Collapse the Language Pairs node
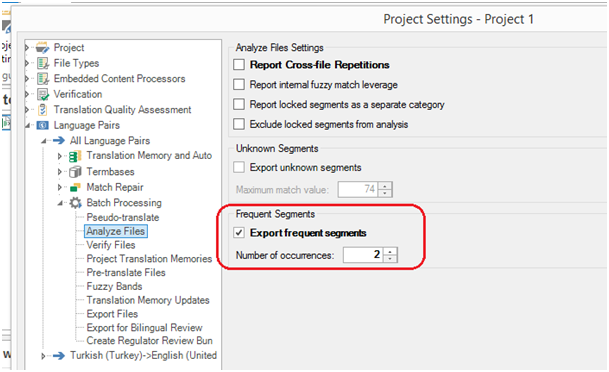Viewport: 609px width, 372px height. pyautogui.click(x=28, y=125)
